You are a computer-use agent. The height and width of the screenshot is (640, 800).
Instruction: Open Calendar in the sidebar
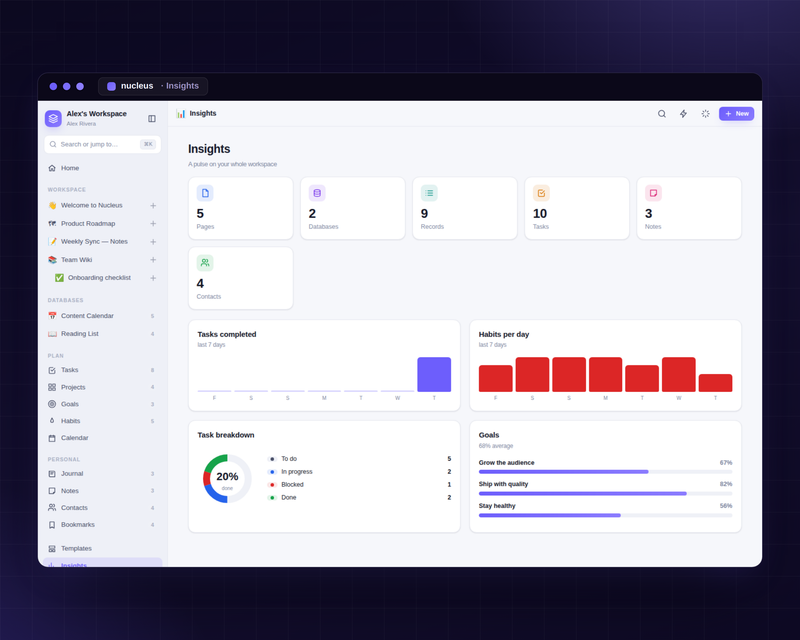point(103,438)
